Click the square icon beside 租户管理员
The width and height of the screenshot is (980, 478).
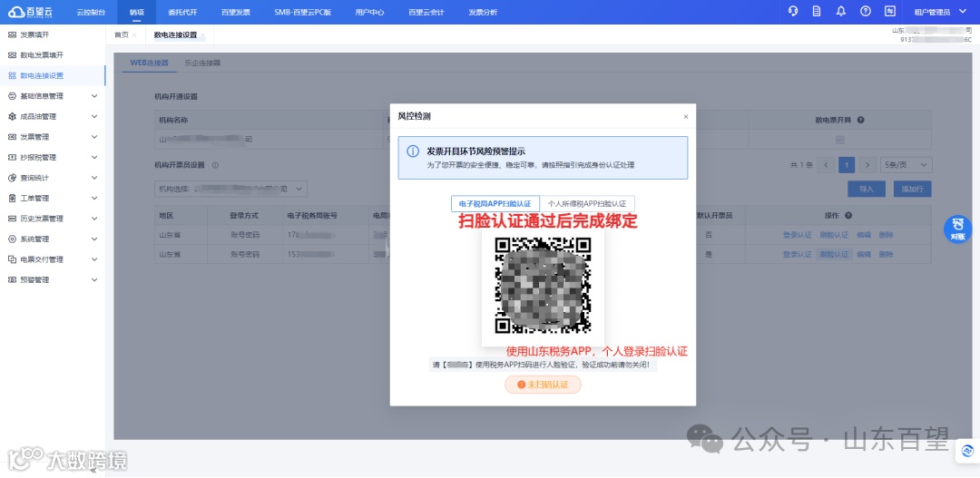coord(890,11)
